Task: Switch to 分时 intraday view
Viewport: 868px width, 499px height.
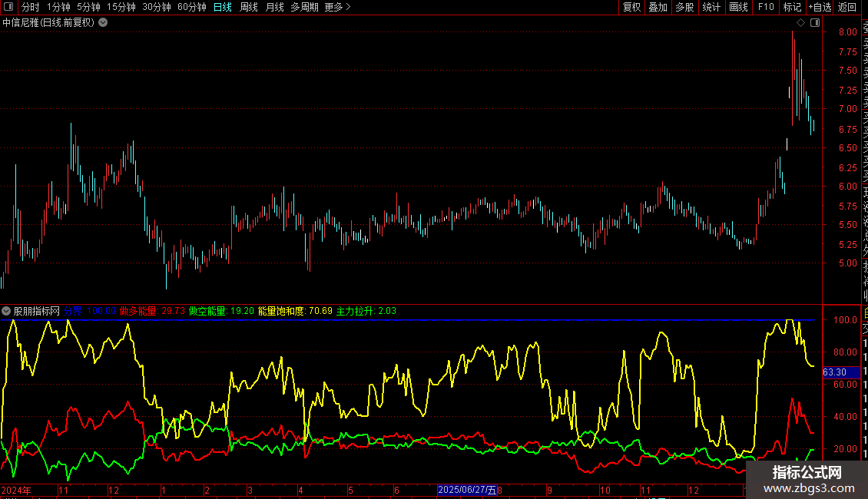Action: click(x=31, y=7)
